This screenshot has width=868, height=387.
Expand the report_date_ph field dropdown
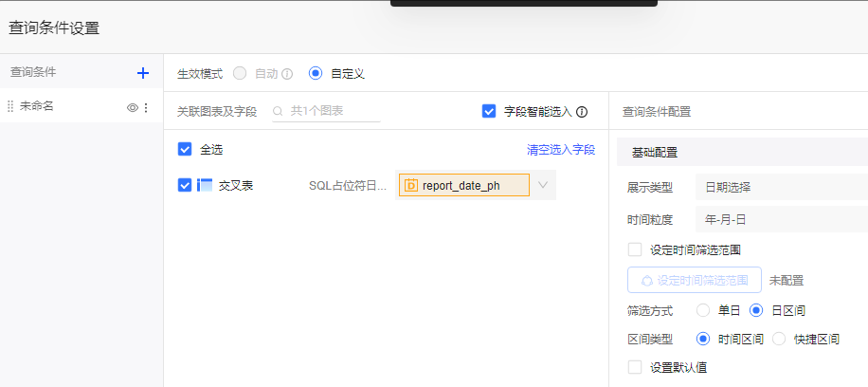tap(543, 185)
